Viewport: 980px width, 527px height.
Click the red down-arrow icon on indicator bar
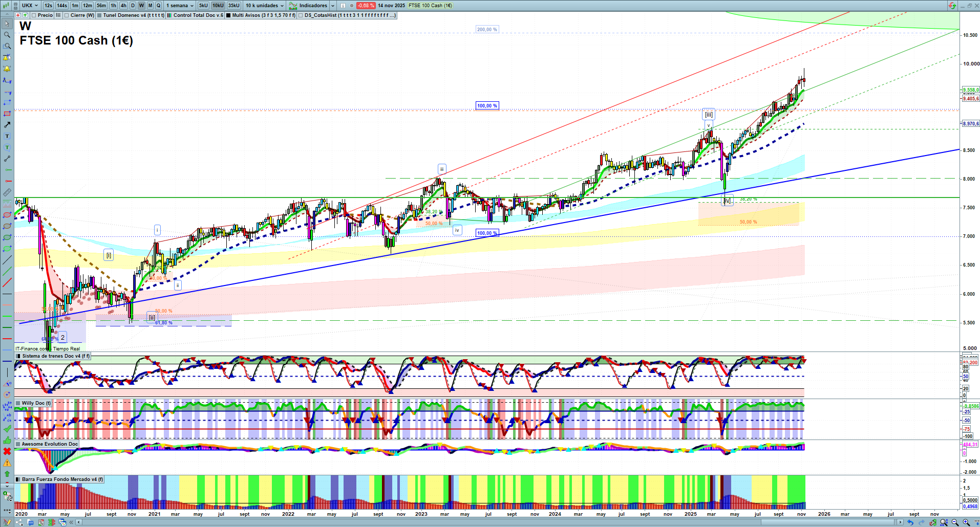click(x=18, y=15)
